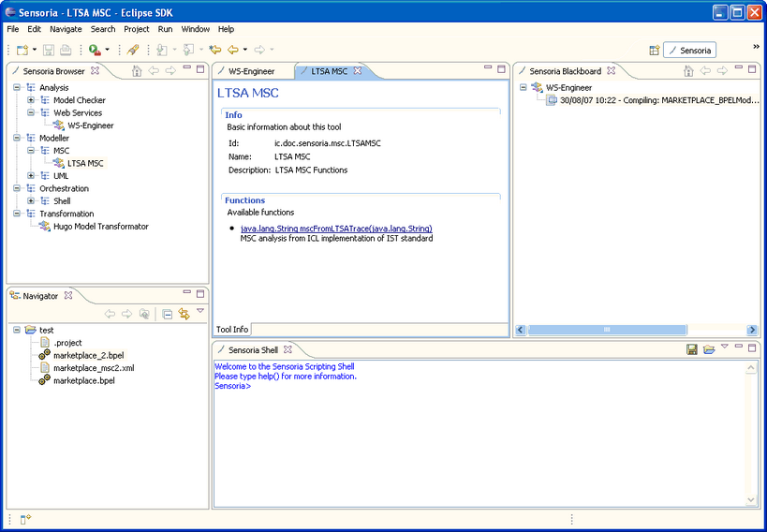Close the Sensoria Blackboard view
Viewport: 767px width, 532px height.
coord(611,70)
